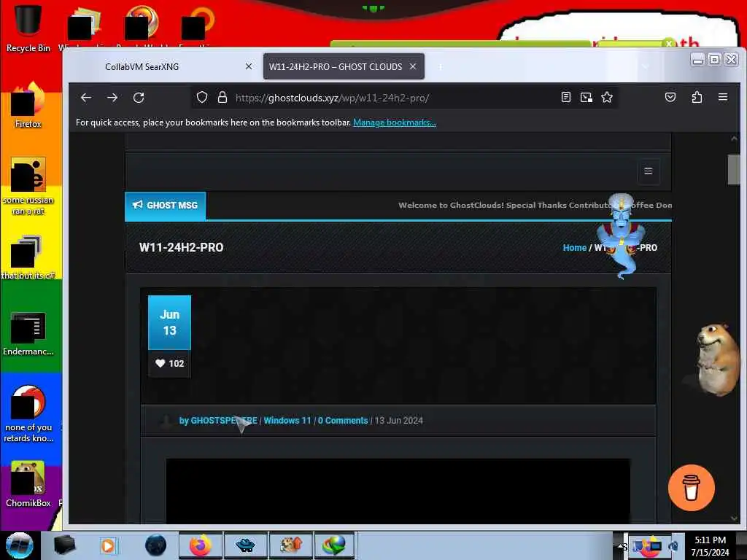Click the Internet Download Manager taskbar icon
Viewport: 747px width, 560px height.
click(334, 545)
